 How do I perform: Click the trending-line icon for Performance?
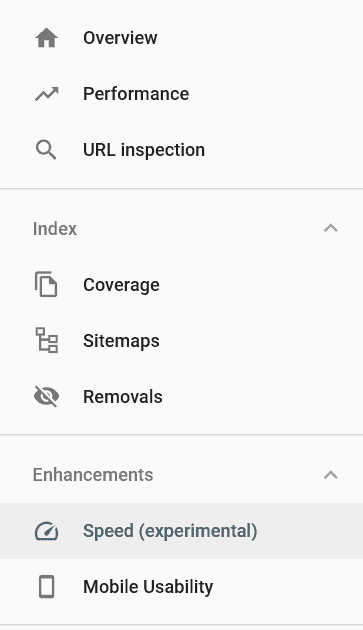pos(47,94)
